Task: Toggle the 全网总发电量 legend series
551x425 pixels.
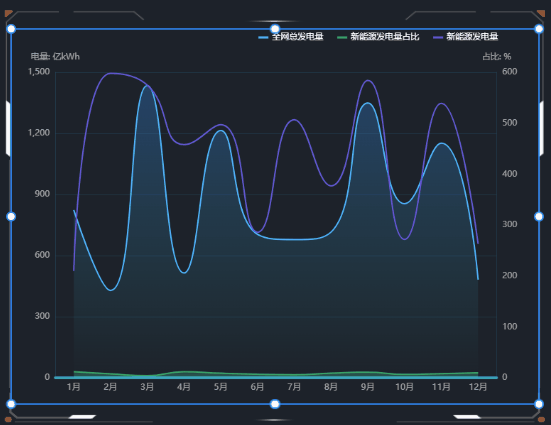Action: [291, 37]
